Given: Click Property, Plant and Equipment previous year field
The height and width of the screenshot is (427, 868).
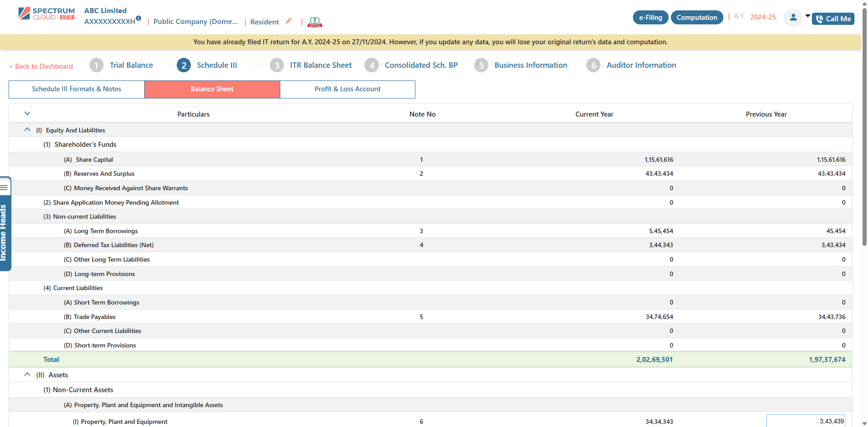Looking at the screenshot, I should [x=805, y=421].
